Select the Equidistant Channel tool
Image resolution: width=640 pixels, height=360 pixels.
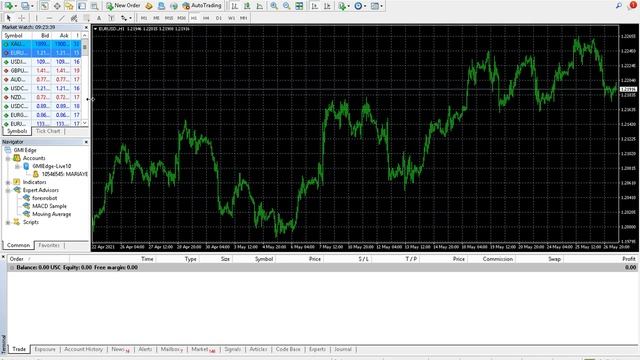coord(74,18)
